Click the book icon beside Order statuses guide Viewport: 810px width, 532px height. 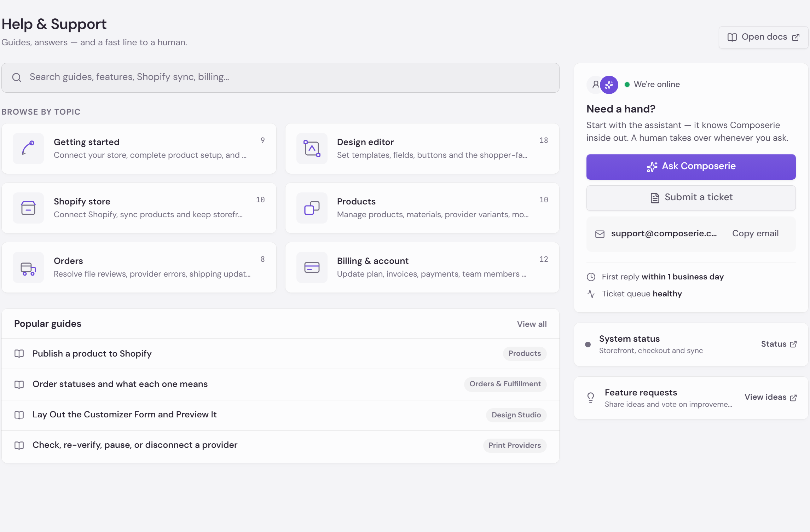(x=19, y=384)
